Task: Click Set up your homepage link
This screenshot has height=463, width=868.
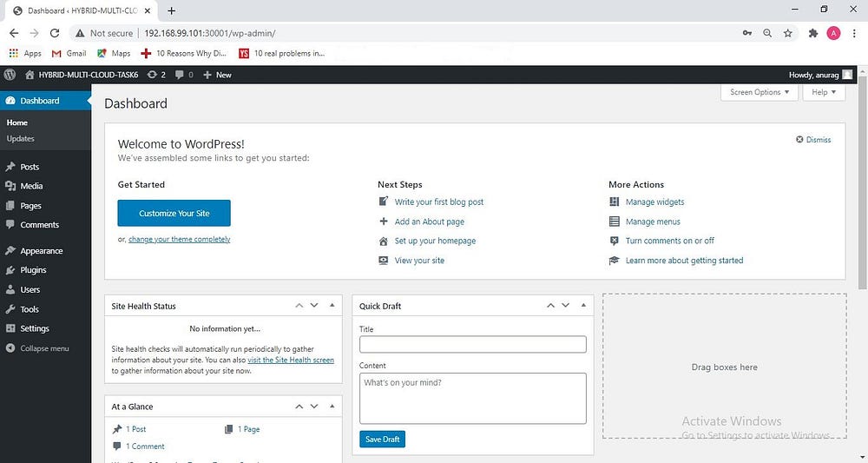Action: pyautogui.click(x=435, y=241)
